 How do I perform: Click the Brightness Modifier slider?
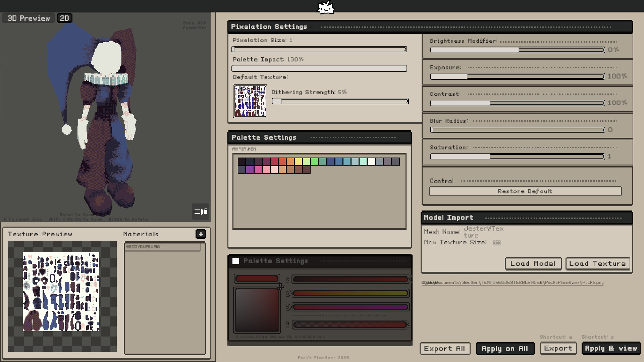(517, 50)
